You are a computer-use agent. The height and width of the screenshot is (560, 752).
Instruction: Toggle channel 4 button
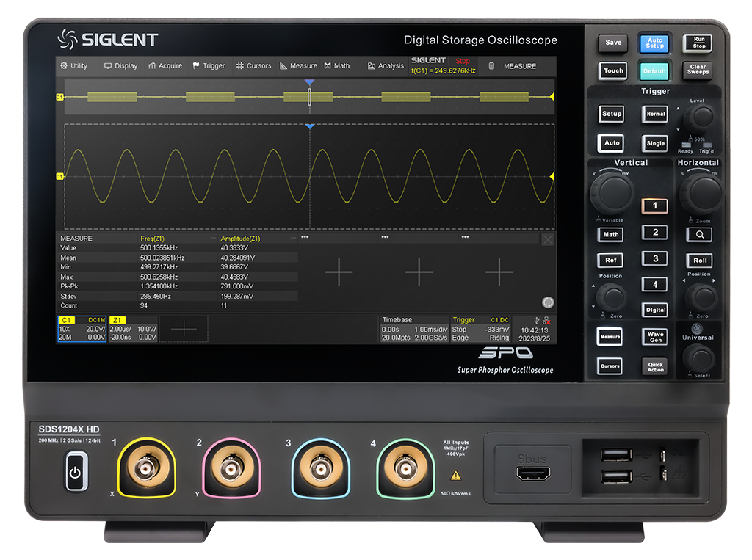point(654,284)
